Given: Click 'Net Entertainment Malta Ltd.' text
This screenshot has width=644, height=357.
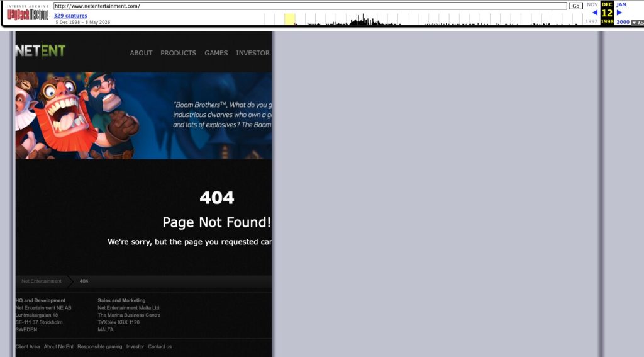Looking at the screenshot, I should pos(129,308).
